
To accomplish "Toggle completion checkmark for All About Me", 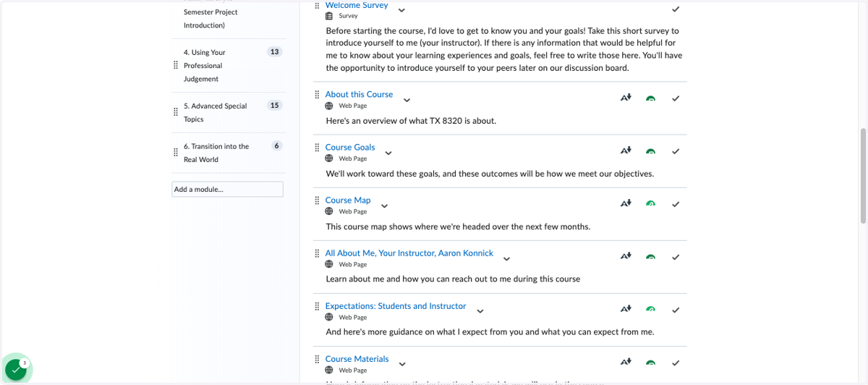I will (x=676, y=257).
